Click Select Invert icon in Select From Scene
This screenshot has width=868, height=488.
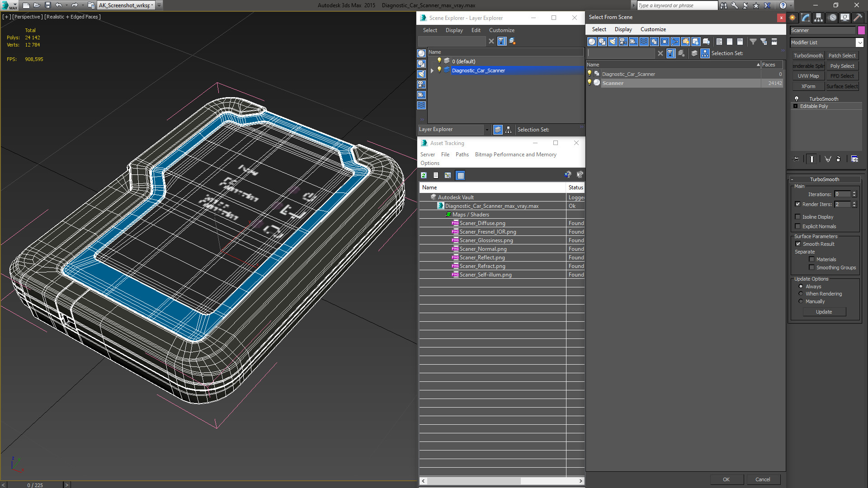(x=740, y=42)
